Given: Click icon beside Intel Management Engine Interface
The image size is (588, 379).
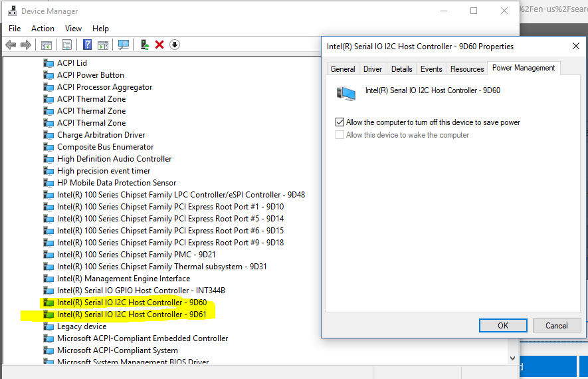Looking at the screenshot, I should [x=49, y=279].
